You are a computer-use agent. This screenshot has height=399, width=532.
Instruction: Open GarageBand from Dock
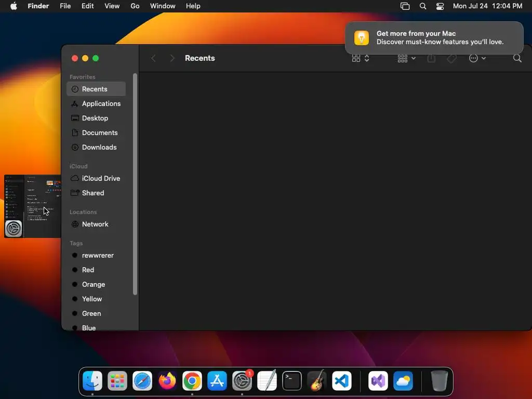pyautogui.click(x=317, y=381)
